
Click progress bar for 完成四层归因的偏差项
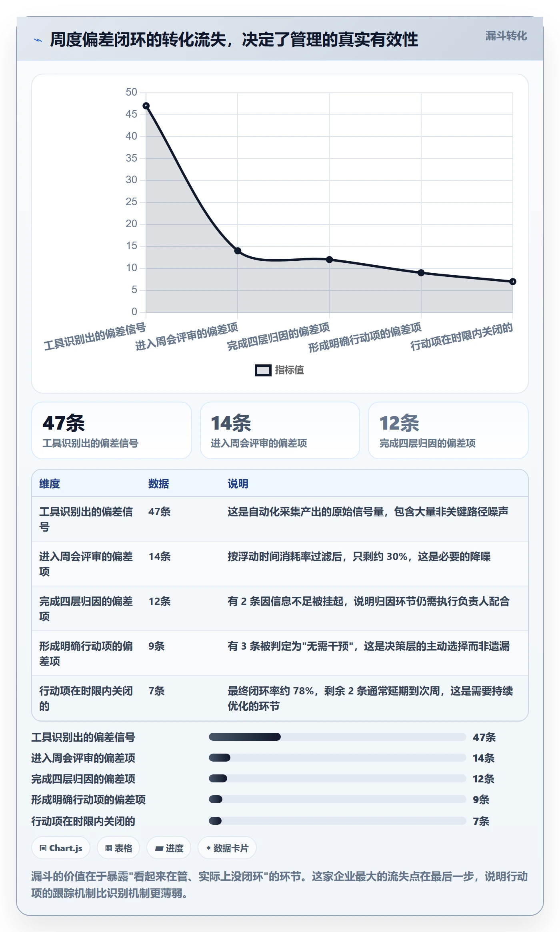click(x=337, y=778)
